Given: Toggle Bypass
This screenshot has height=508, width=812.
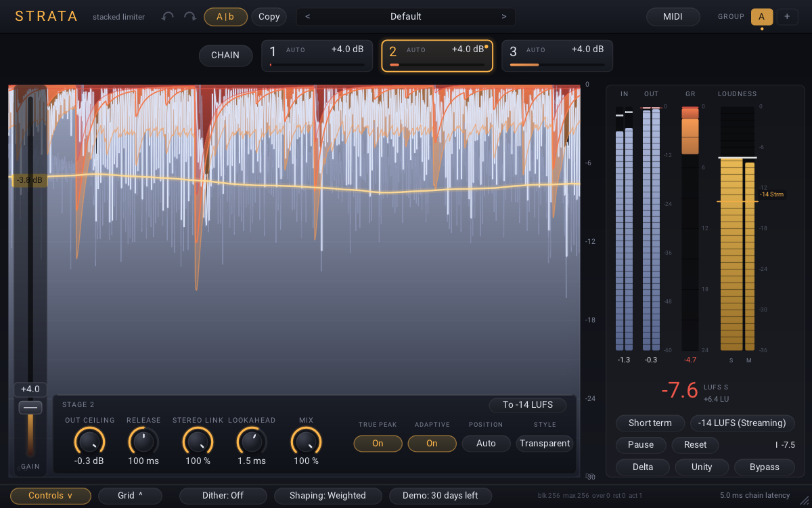Looking at the screenshot, I should (x=765, y=467).
